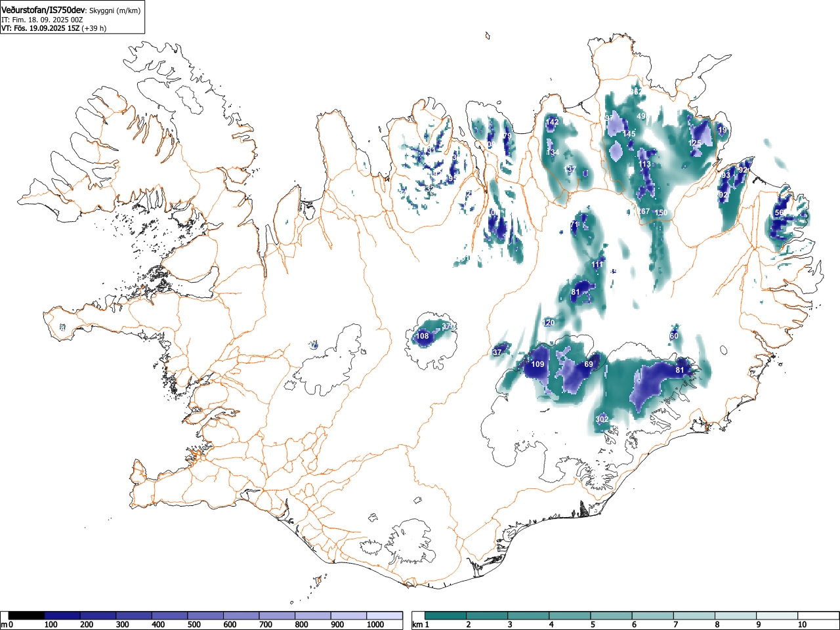Image resolution: width=840 pixels, height=630 pixels.
Task: Click the visibility value '111' on the map
Action: [597, 264]
